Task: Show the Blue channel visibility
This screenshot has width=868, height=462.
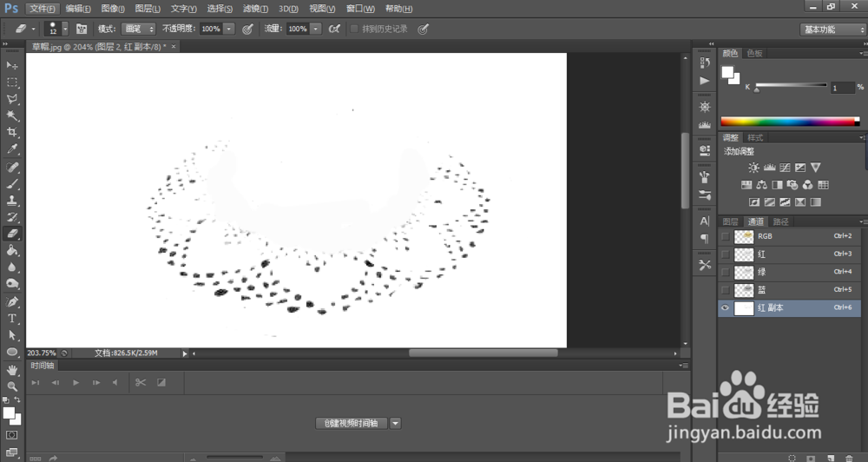Action: point(725,290)
